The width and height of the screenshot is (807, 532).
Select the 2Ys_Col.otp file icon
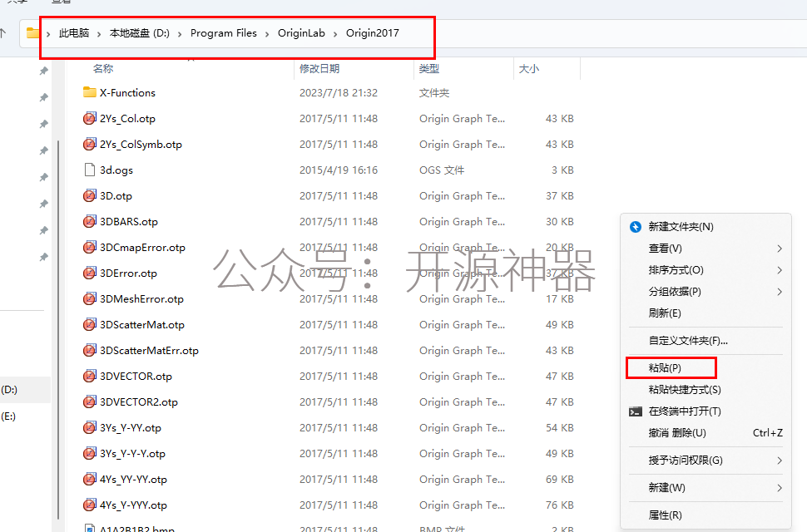click(x=90, y=118)
